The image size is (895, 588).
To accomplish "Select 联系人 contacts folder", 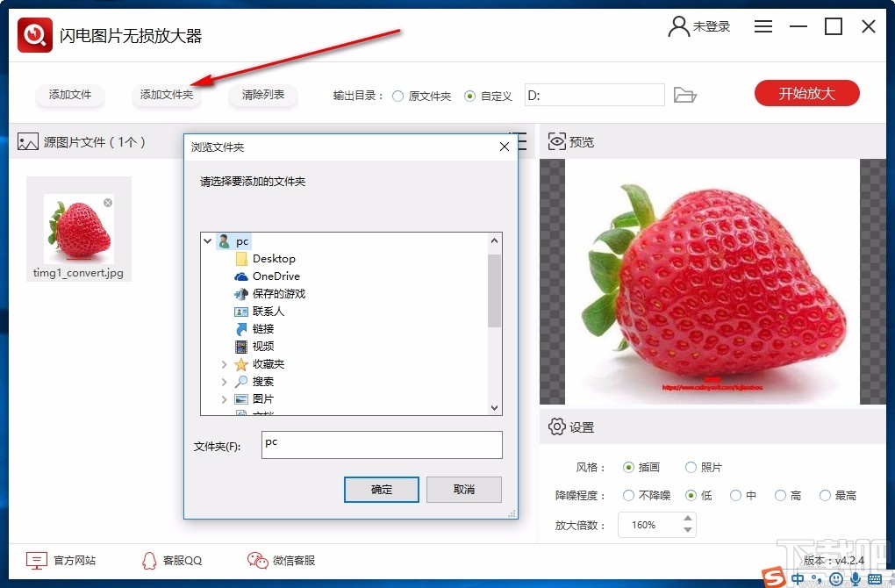I will pos(259,312).
